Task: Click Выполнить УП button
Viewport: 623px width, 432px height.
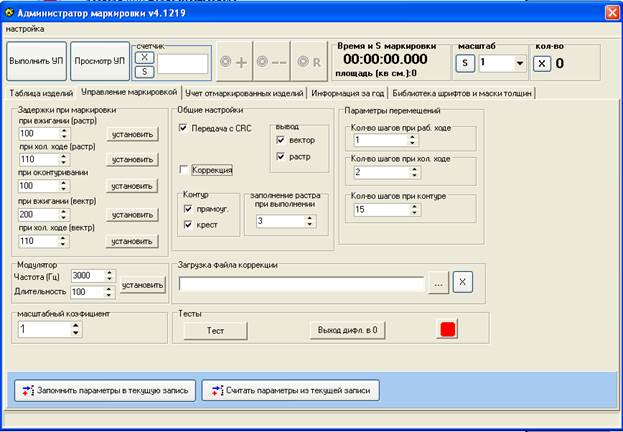Action: tap(36, 61)
